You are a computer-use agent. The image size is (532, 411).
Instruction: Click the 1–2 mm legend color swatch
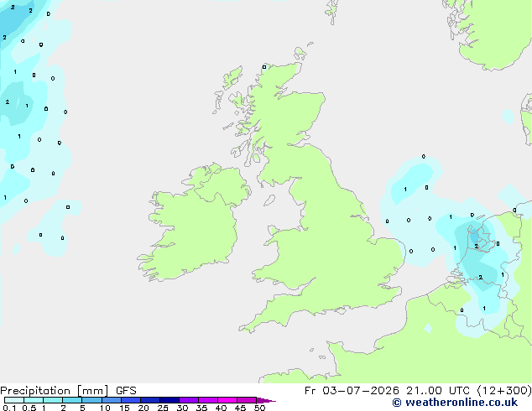coord(53,400)
